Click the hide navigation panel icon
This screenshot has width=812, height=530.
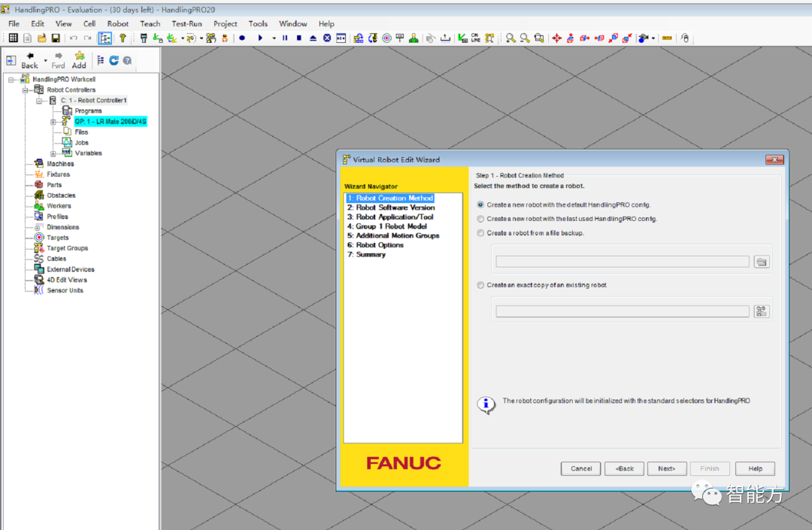[11, 61]
